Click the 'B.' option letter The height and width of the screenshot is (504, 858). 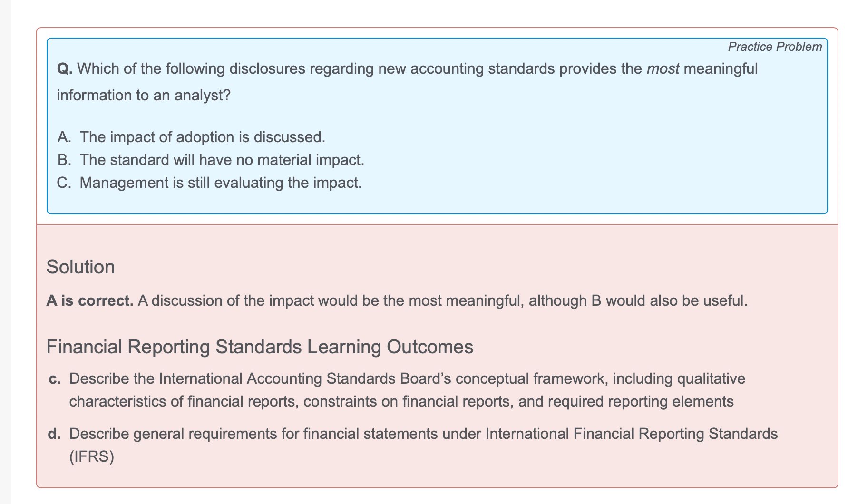coord(64,160)
